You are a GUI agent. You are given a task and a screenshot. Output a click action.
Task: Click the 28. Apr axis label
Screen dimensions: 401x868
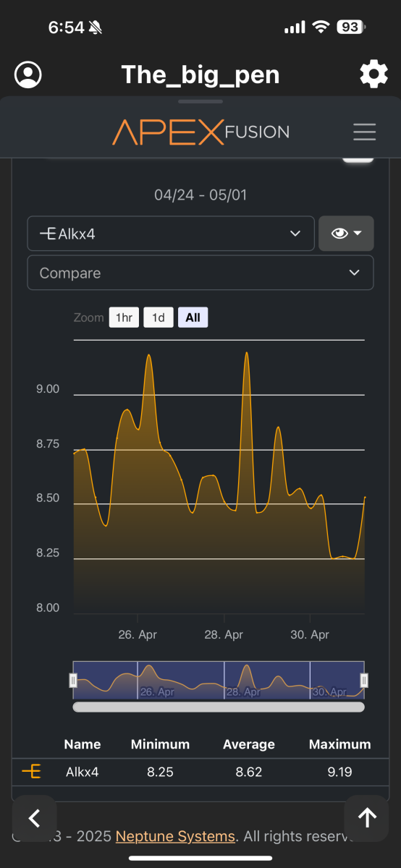coord(224,634)
